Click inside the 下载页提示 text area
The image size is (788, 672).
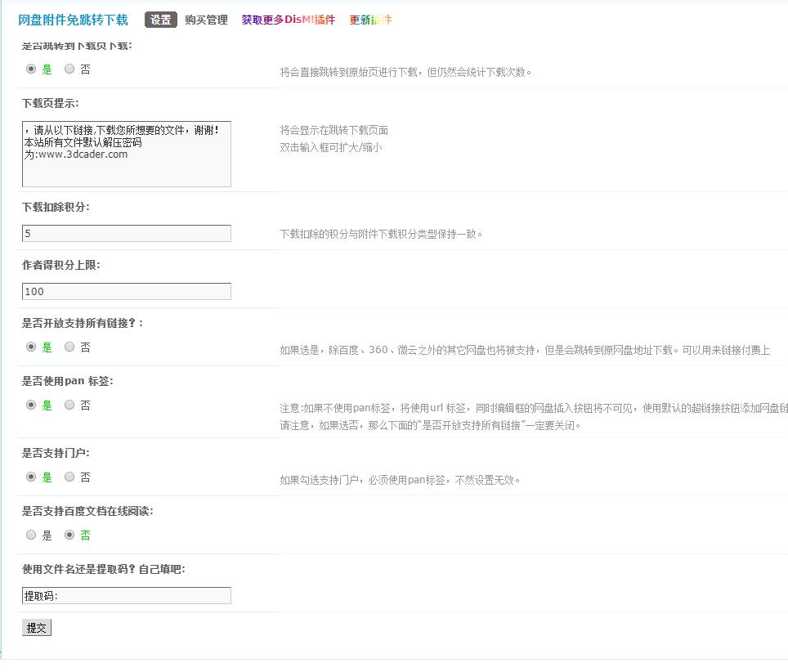127,154
